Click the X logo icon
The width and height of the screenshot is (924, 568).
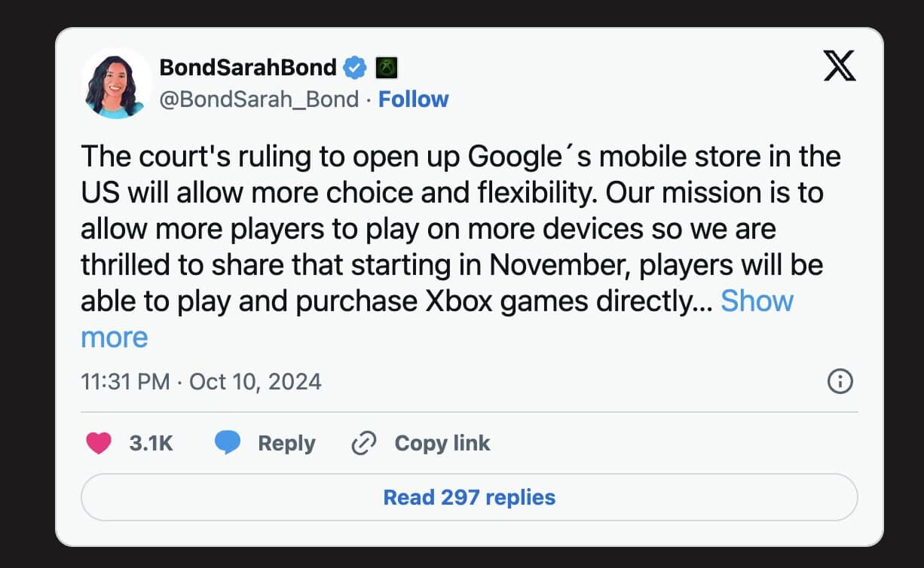click(x=839, y=68)
